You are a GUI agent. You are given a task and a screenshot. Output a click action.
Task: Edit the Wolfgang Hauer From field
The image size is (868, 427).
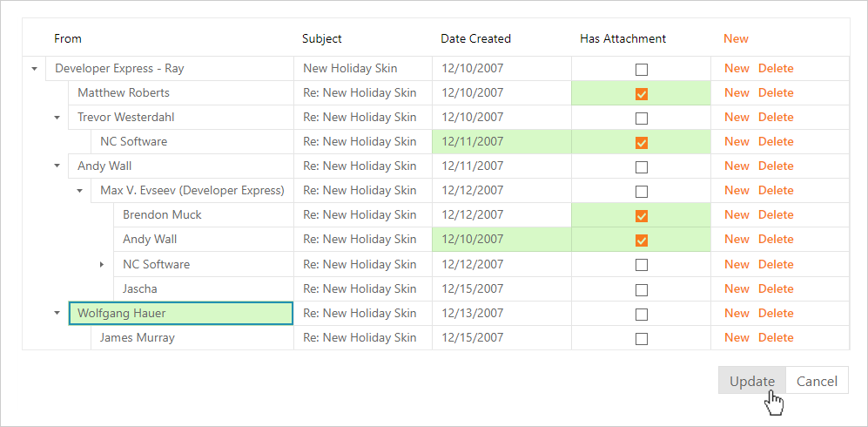point(181,313)
